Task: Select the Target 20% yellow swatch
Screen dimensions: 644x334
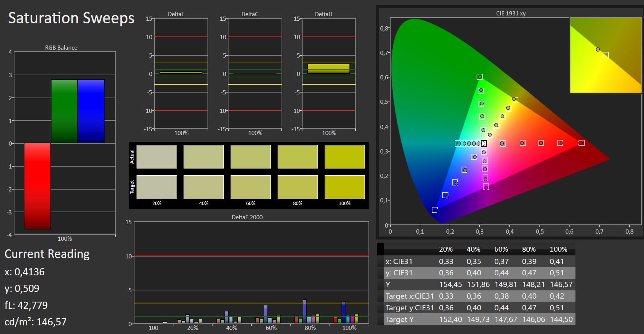Action: tap(157, 187)
